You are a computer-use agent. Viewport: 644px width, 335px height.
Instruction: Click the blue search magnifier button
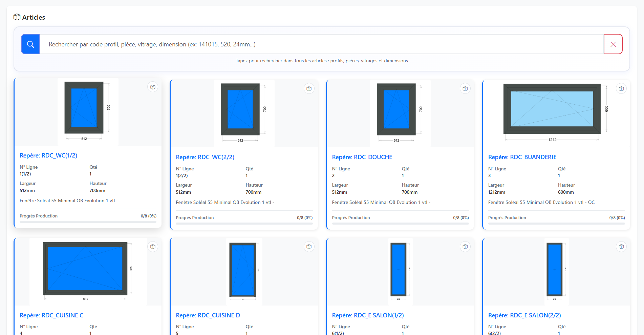tap(30, 44)
